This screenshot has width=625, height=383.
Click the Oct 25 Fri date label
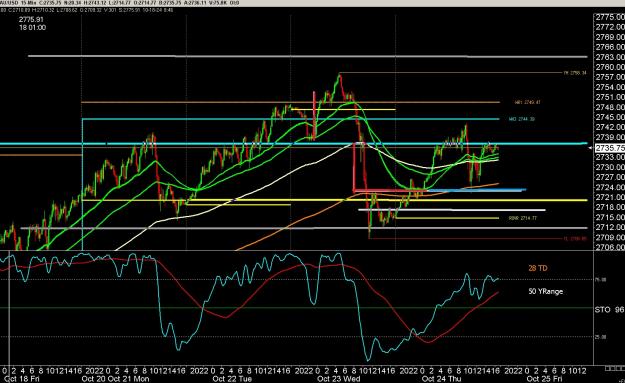tap(544, 379)
